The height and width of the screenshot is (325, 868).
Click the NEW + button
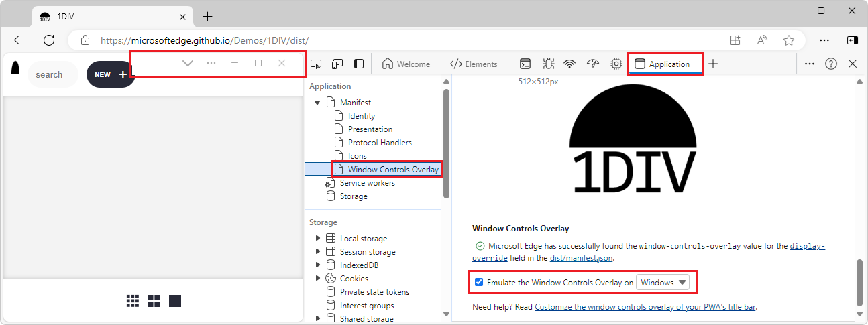[110, 74]
